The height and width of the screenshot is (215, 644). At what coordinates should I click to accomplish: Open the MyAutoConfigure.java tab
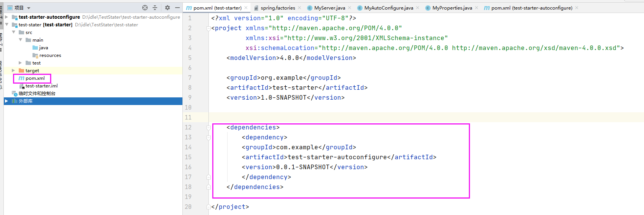pos(389,8)
